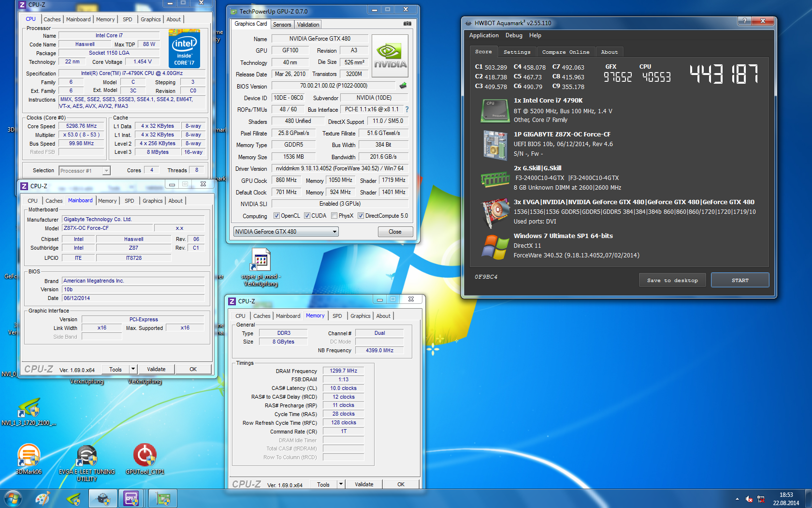Image resolution: width=812 pixels, height=508 pixels.
Task: Click the NVIDIA logo in GPU-Z
Action: [x=390, y=56]
